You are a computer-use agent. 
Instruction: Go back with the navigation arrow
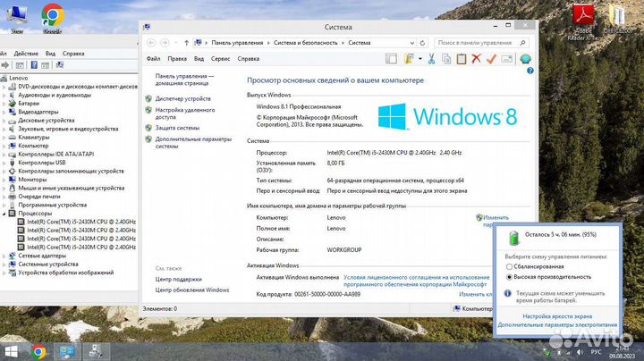click(151, 43)
